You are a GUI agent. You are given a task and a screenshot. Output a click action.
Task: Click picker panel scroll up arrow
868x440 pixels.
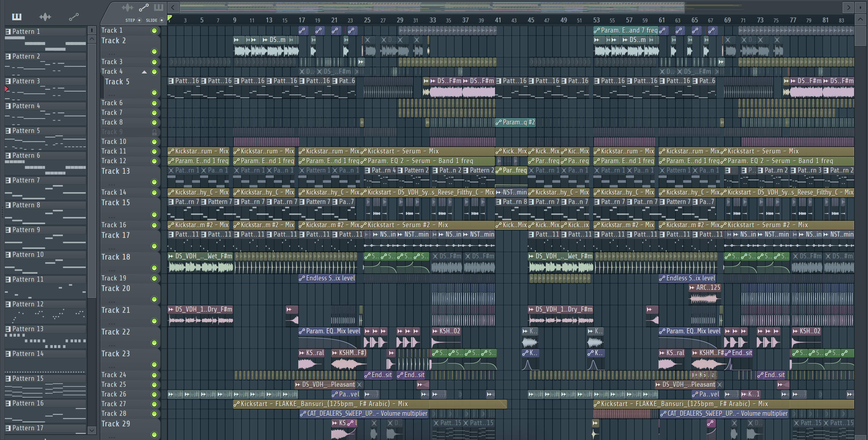92,39
